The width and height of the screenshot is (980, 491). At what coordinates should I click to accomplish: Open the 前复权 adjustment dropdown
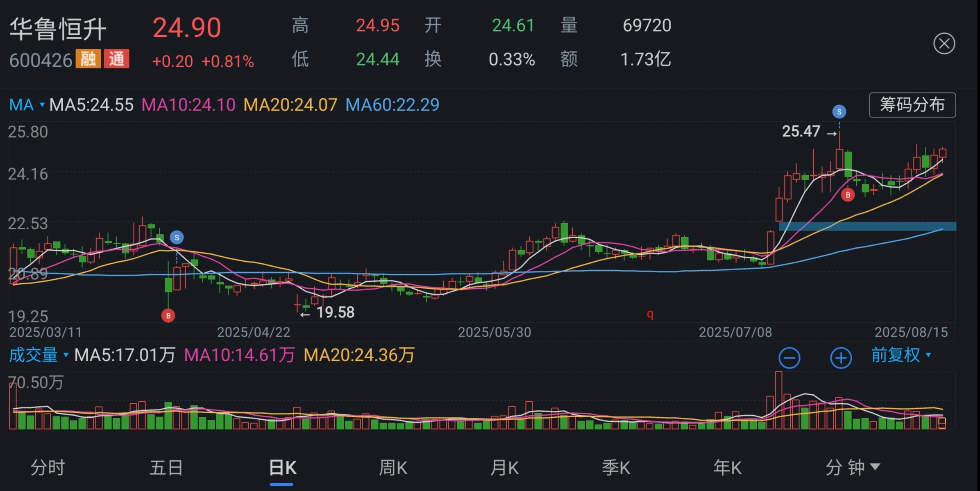click(901, 355)
